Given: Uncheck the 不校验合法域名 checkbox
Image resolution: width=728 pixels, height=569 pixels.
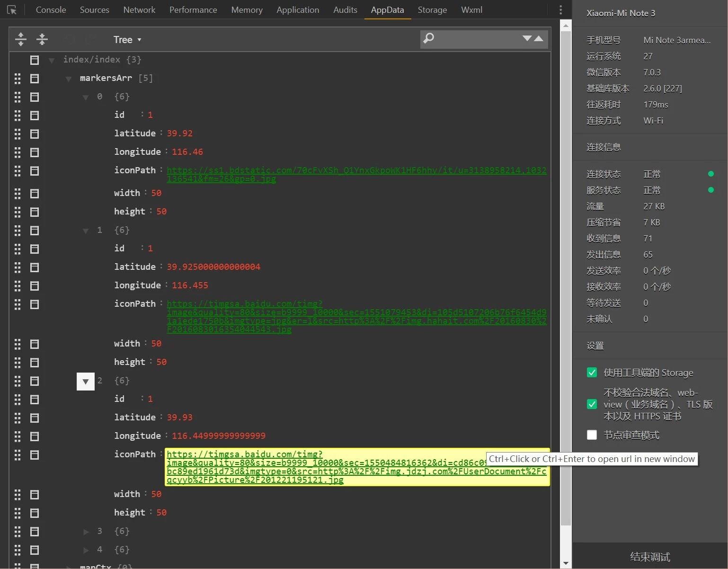Looking at the screenshot, I should click(592, 404).
